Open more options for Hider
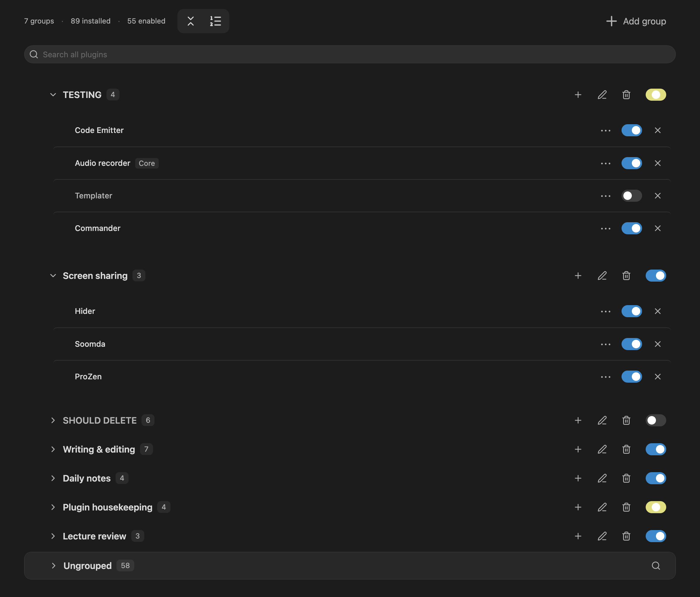700x597 pixels. 605,311
